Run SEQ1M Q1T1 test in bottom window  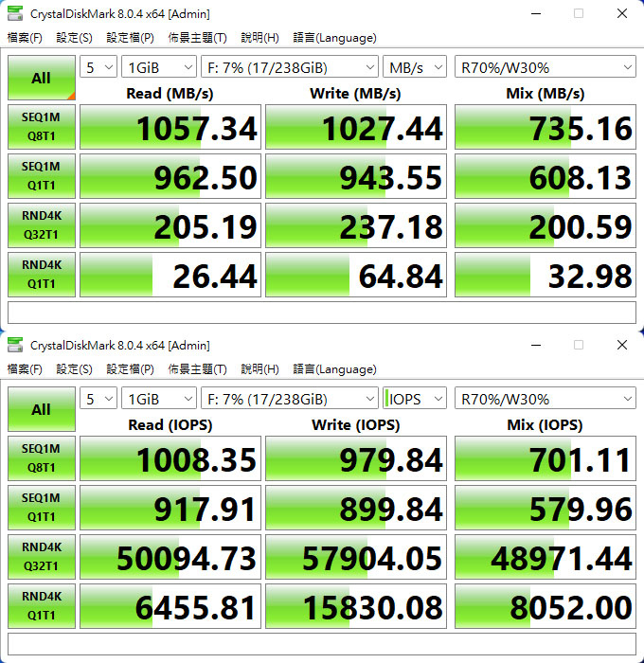point(42,508)
